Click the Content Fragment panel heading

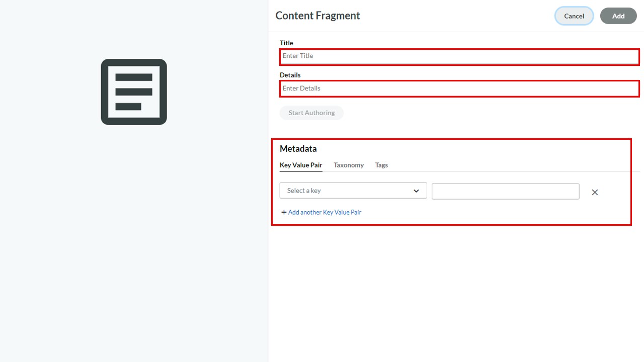pos(317,16)
